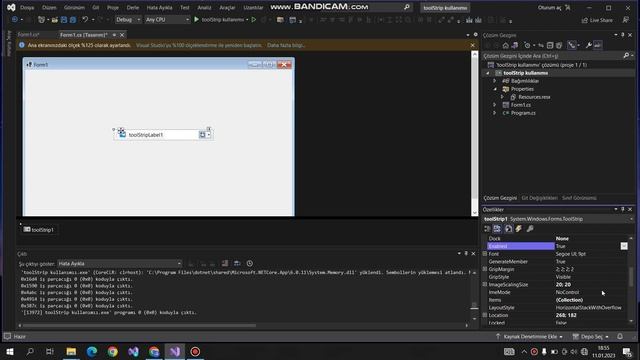The width and height of the screenshot is (640, 360).
Task: Click the 'Oturum aç' sign-in button
Action: click(x=554, y=7)
